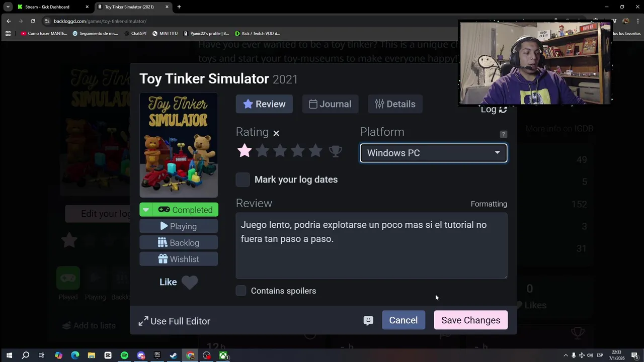View site information icon in address bar
644x362 pixels.
(47, 21)
